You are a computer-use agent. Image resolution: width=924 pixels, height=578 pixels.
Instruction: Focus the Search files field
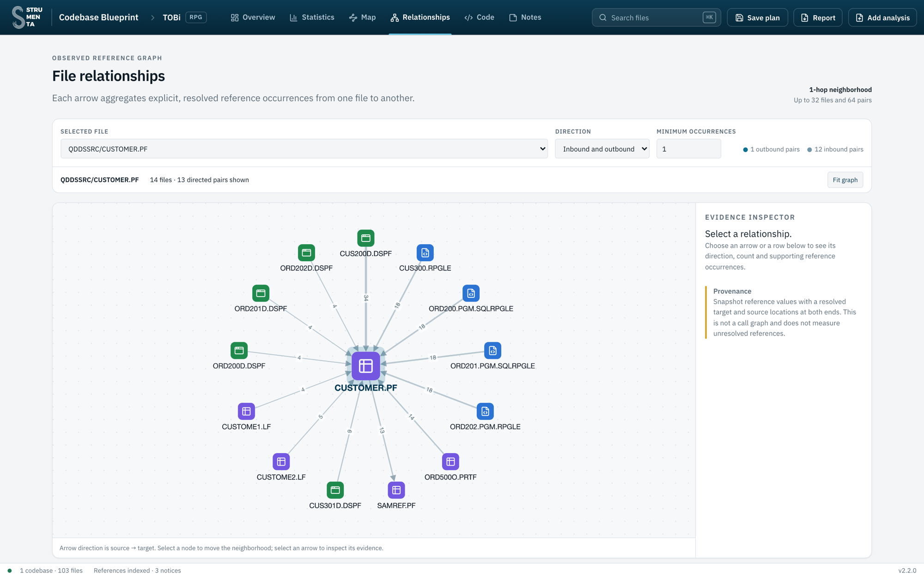pos(656,18)
